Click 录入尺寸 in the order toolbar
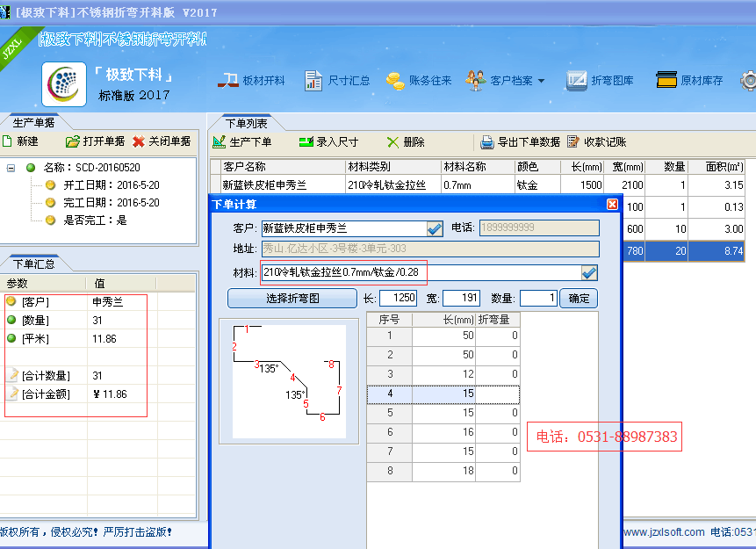 (328, 142)
